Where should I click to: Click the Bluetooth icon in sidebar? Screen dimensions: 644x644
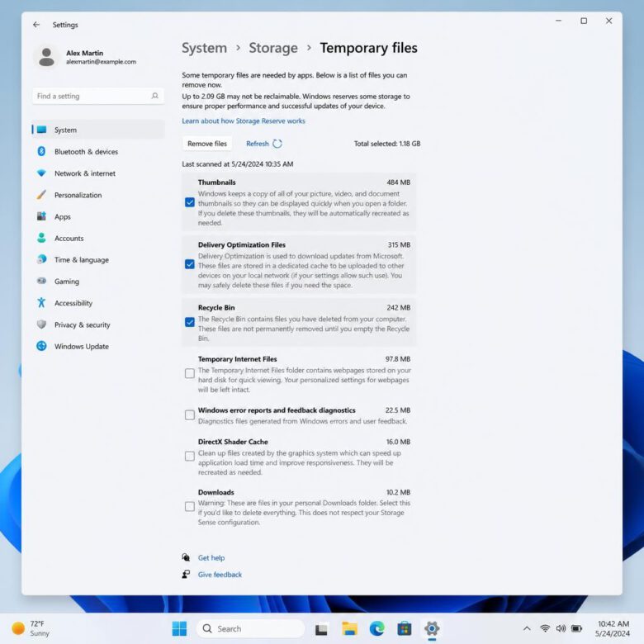(41, 152)
